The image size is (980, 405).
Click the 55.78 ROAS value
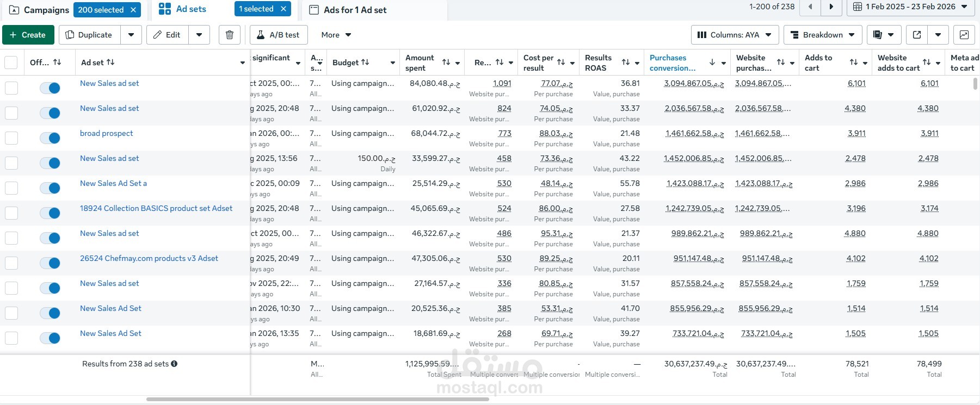(x=630, y=183)
